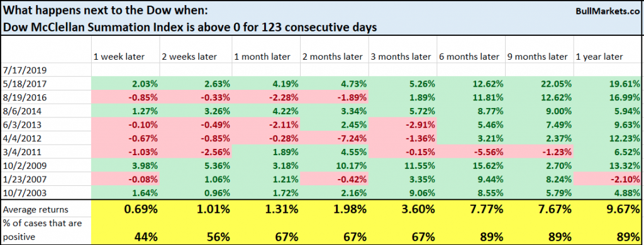Select the 3.60% average at 3 months
This screenshot has height=245, width=644.
coord(402,210)
